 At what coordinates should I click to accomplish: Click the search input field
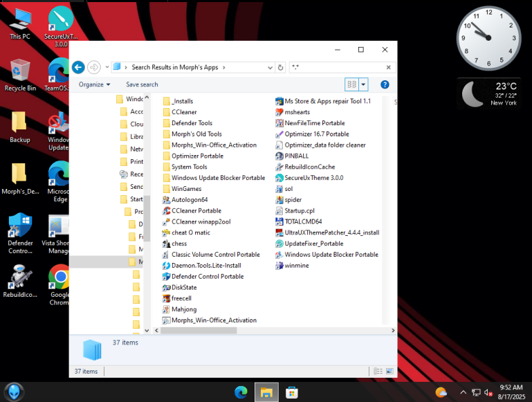[x=337, y=68]
